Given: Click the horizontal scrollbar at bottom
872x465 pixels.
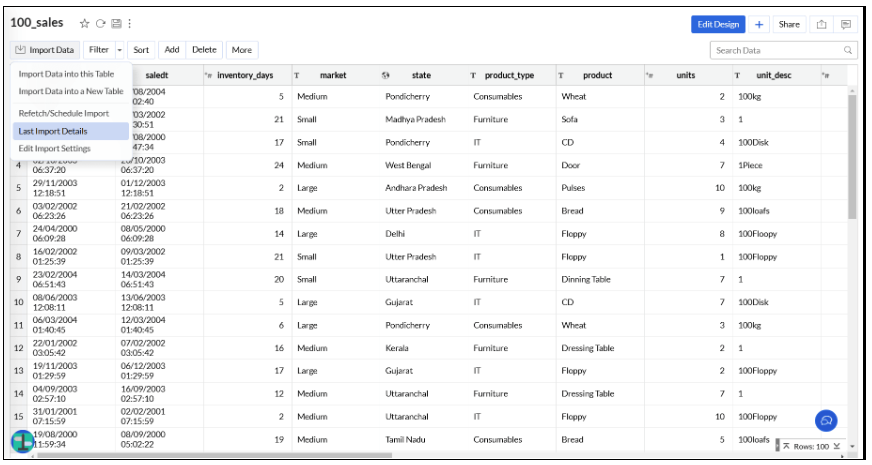Looking at the screenshot, I should [x=214, y=455].
